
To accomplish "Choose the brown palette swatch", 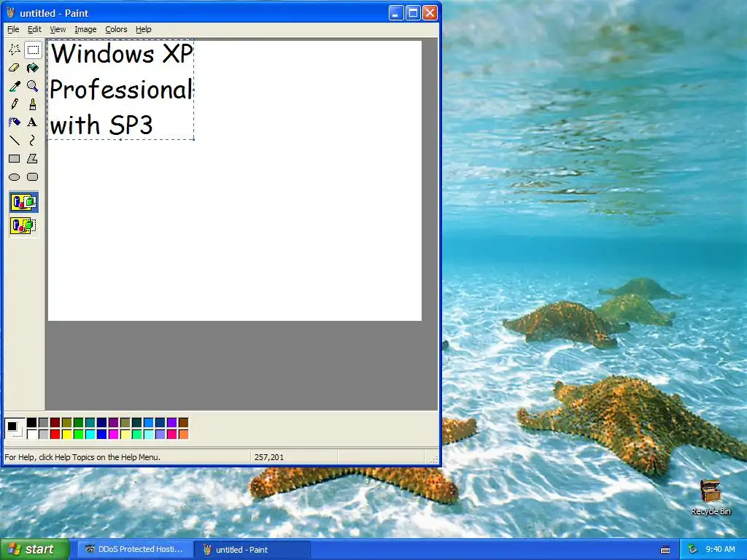I will 183,422.
